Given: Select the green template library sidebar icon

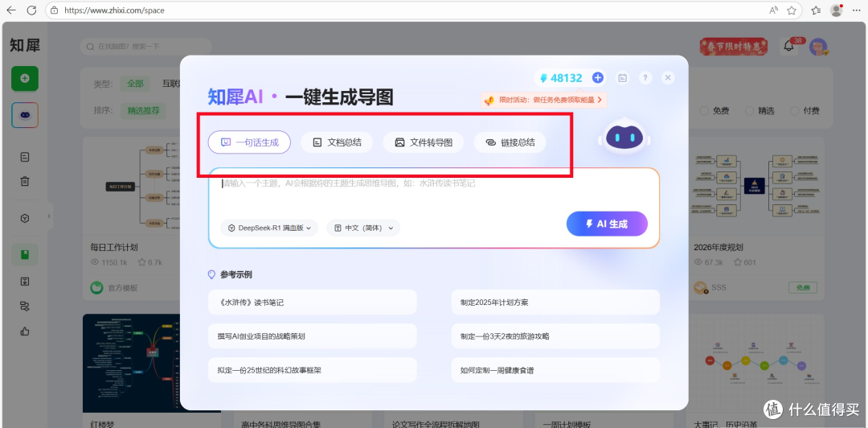Looking at the screenshot, I should click(25, 255).
